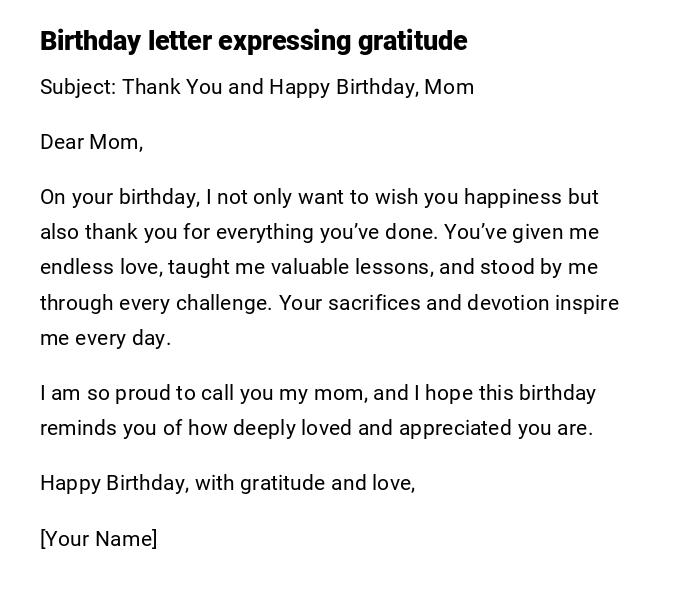Click the line "me every day."
The image size is (700, 601).
tap(106, 338)
